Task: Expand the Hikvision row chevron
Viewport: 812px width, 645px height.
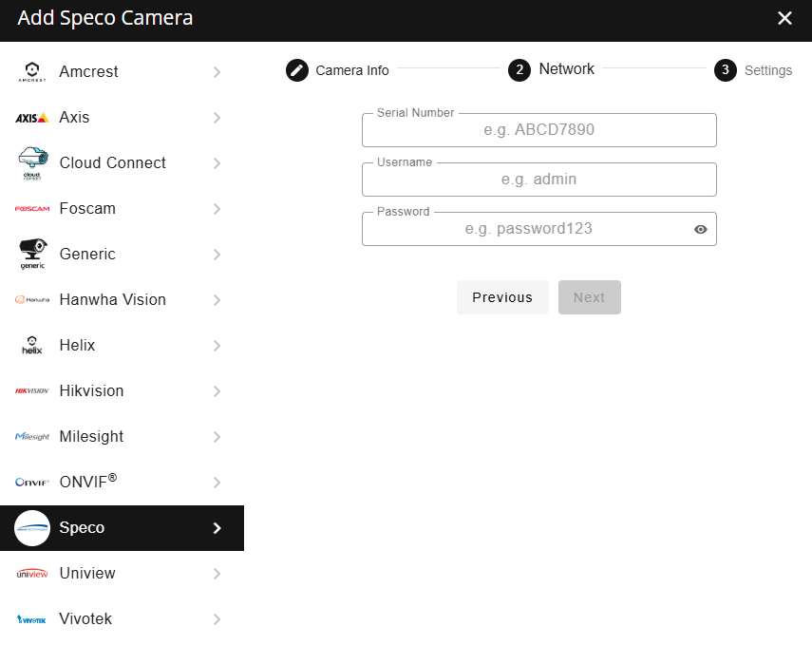Action: tap(217, 391)
